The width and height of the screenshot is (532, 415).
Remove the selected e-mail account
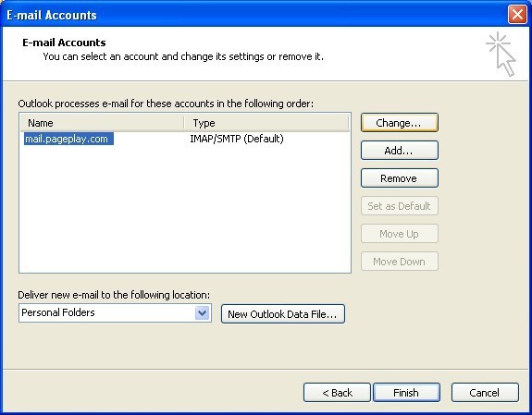(x=400, y=178)
